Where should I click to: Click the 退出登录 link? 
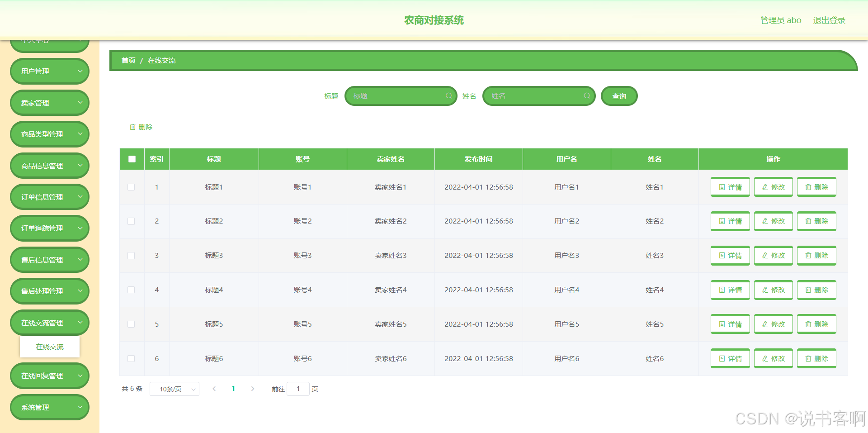click(829, 20)
